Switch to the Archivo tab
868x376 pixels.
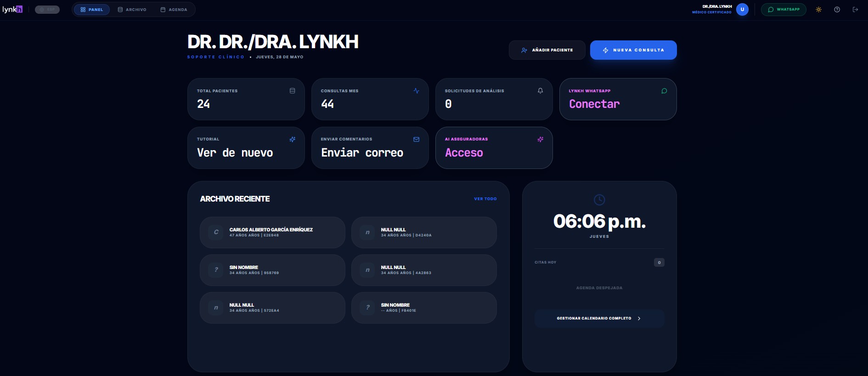[x=132, y=10]
